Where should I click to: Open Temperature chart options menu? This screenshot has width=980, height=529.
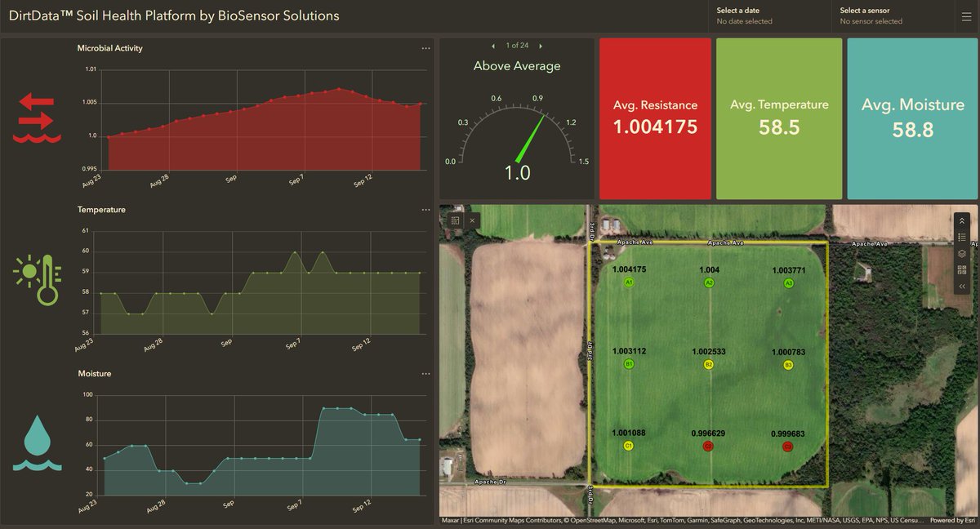[425, 211]
